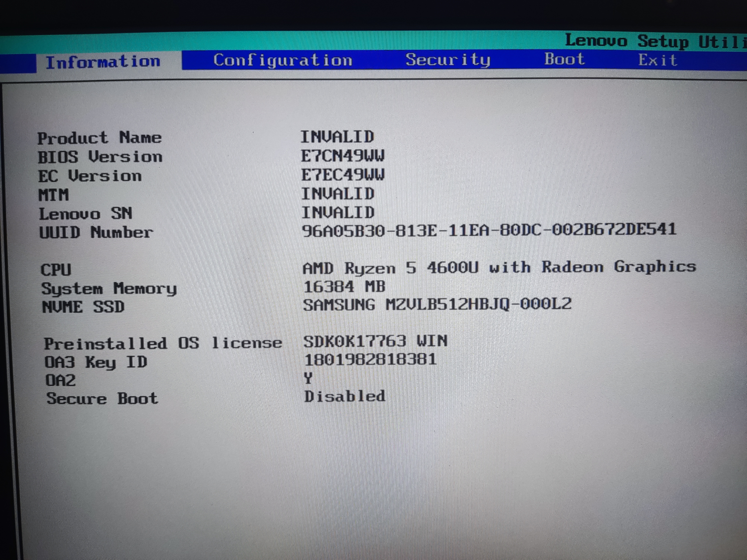The image size is (747, 560).
Task: Click the NVME SSD Samsung model text
Action: click(x=437, y=304)
